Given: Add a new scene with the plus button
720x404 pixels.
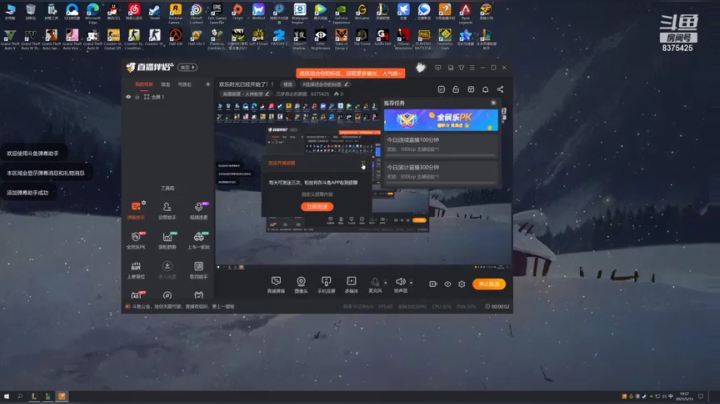Looking at the screenshot, I should [x=208, y=84].
